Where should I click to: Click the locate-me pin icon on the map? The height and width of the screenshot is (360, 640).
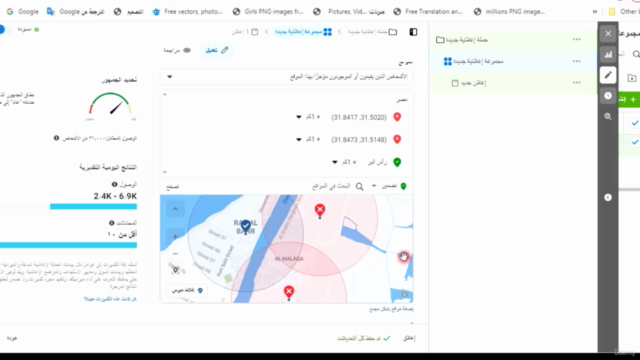click(176, 270)
